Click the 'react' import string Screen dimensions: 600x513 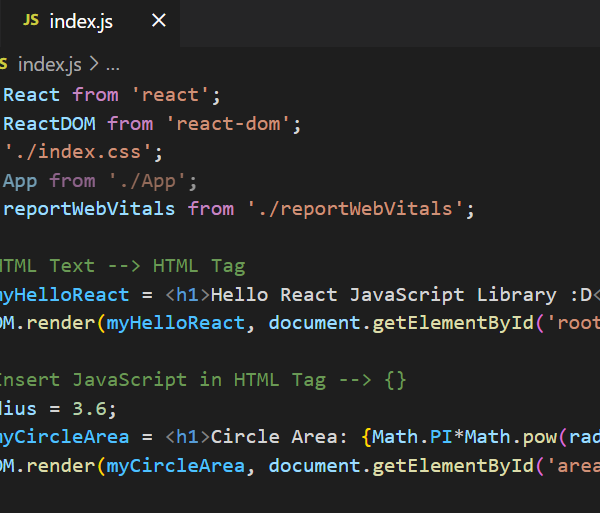(174, 95)
